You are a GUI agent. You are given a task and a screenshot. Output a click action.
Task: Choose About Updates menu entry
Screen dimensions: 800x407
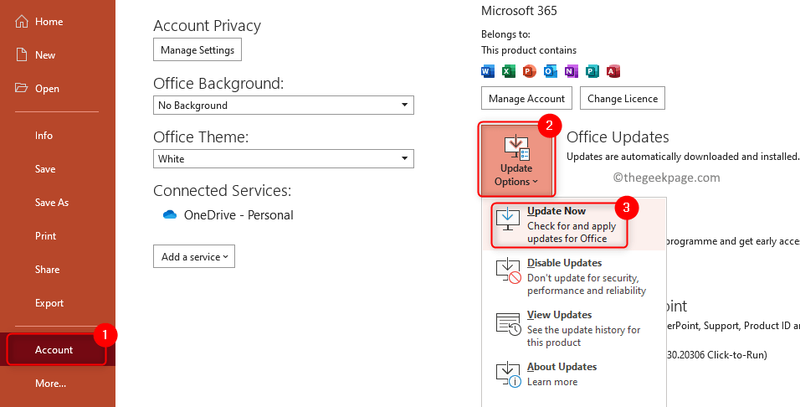[573, 374]
